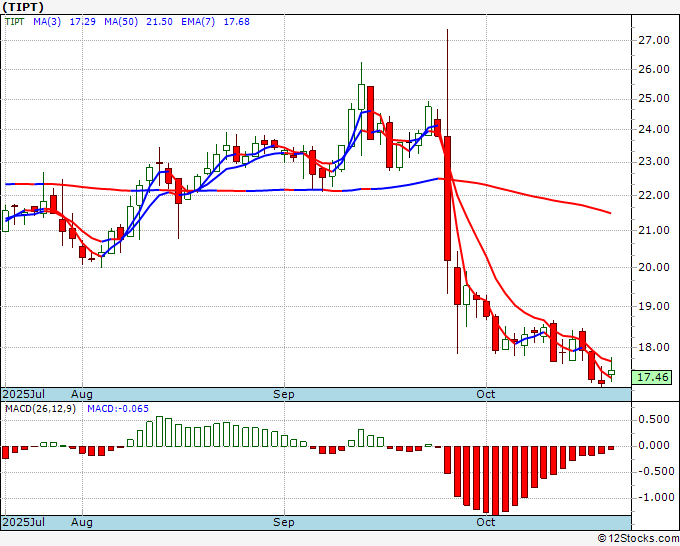Click the (TIPT) chart title
This screenshot has height=546, width=680.
[23, 7]
